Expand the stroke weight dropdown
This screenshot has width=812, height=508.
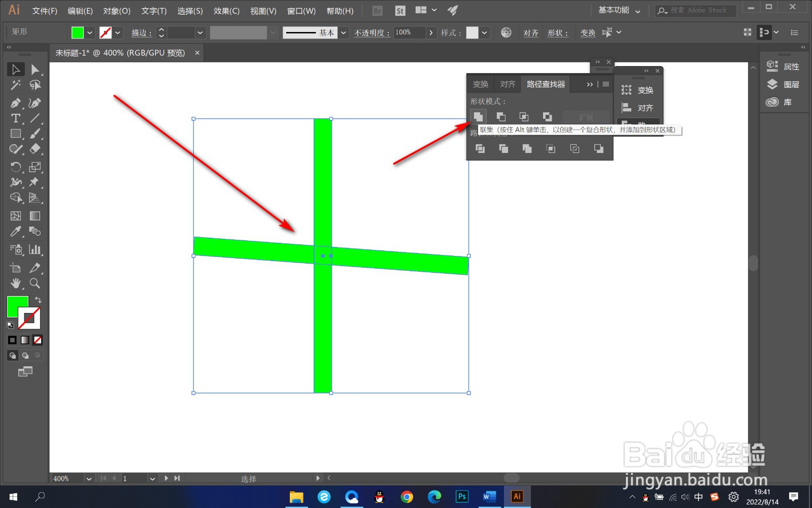pos(200,33)
